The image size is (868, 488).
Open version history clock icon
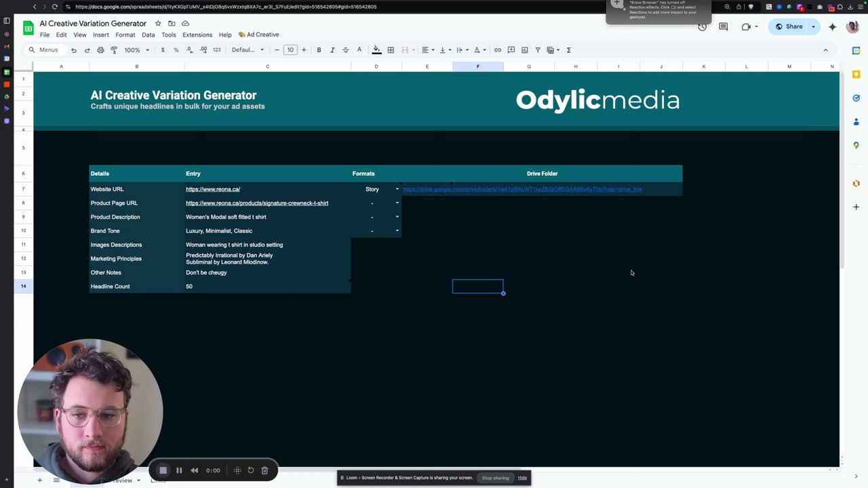coord(703,27)
